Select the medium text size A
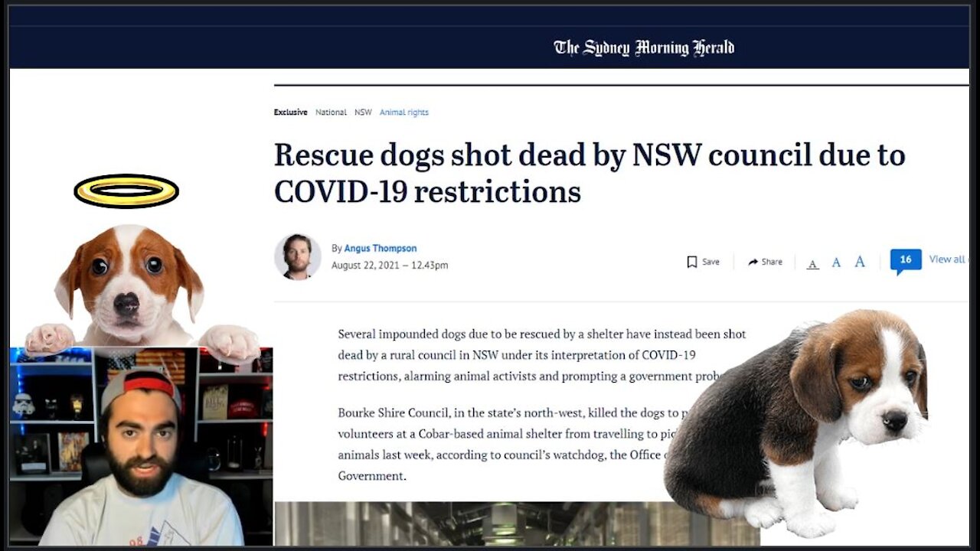The height and width of the screenshot is (551, 980). point(836,262)
